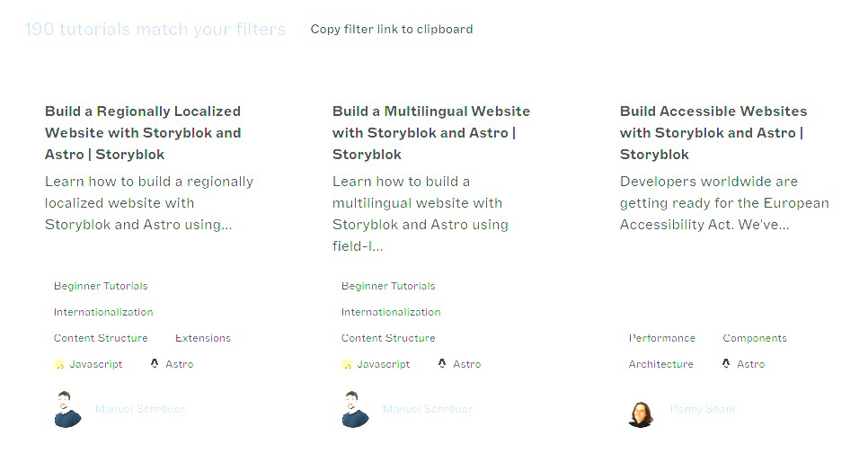This screenshot has width=868, height=463.
Task: Click Astro rocket icon in Multilingual Website card
Action: click(x=442, y=364)
